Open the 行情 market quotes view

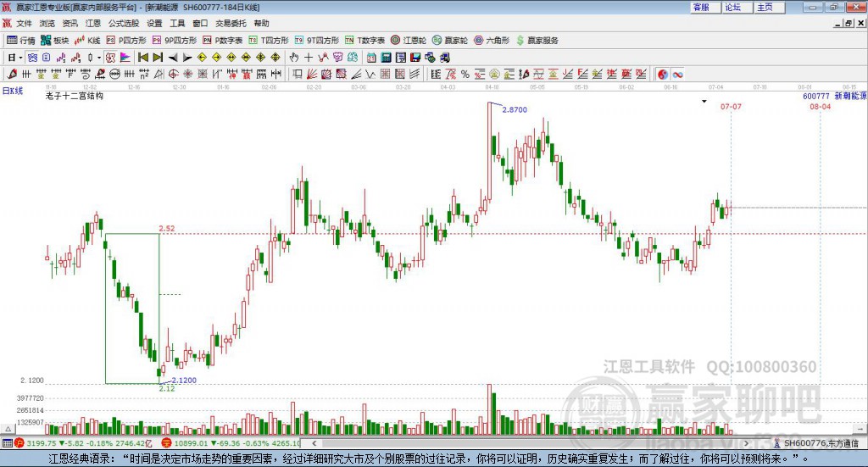(x=20, y=40)
